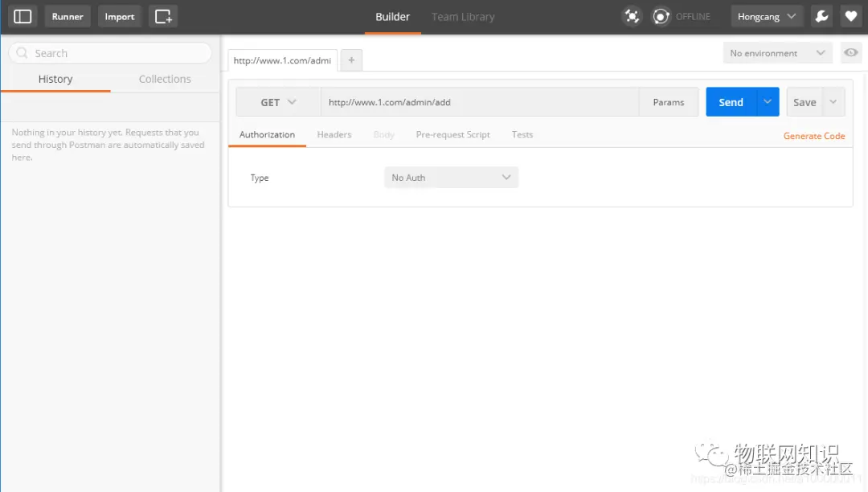Click the heart icon in header
The height and width of the screenshot is (492, 868).
click(851, 17)
